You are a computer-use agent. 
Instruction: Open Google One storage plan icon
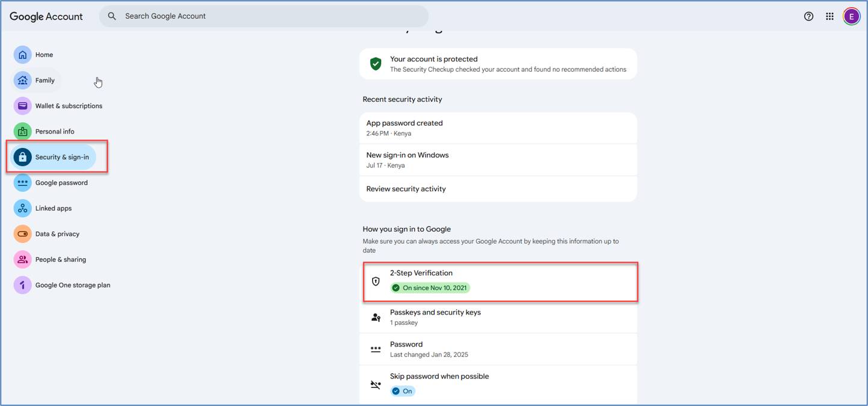pyautogui.click(x=22, y=285)
